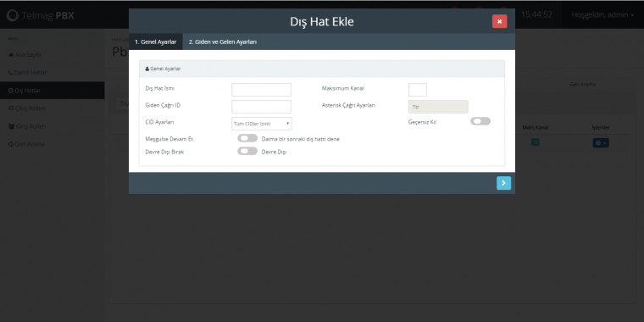Click the Asterisk Çağrı Ayarları field
Image resolution: width=644 pixels, height=322 pixels.
pos(438,107)
